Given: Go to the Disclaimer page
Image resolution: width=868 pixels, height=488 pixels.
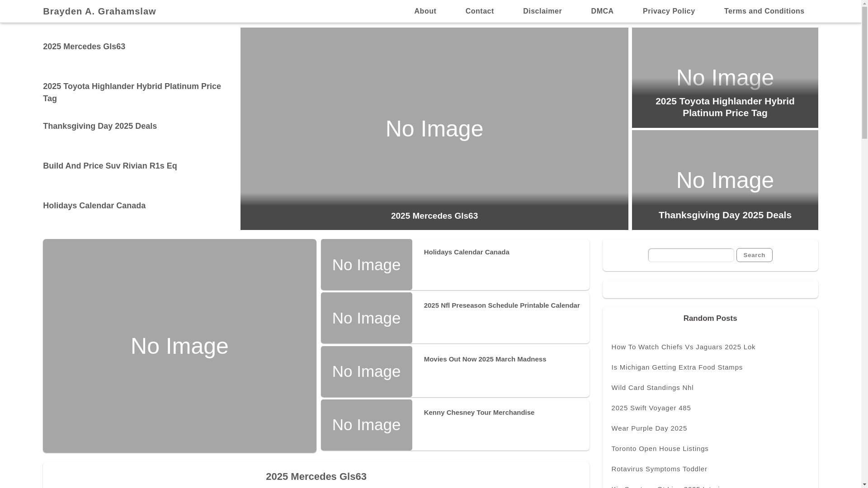Looking at the screenshot, I should point(542,11).
